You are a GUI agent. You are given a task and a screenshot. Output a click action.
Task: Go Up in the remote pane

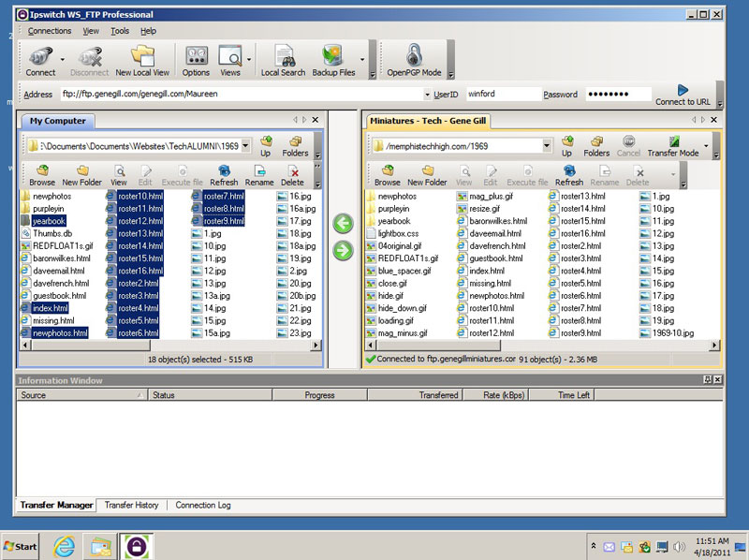[x=567, y=147]
